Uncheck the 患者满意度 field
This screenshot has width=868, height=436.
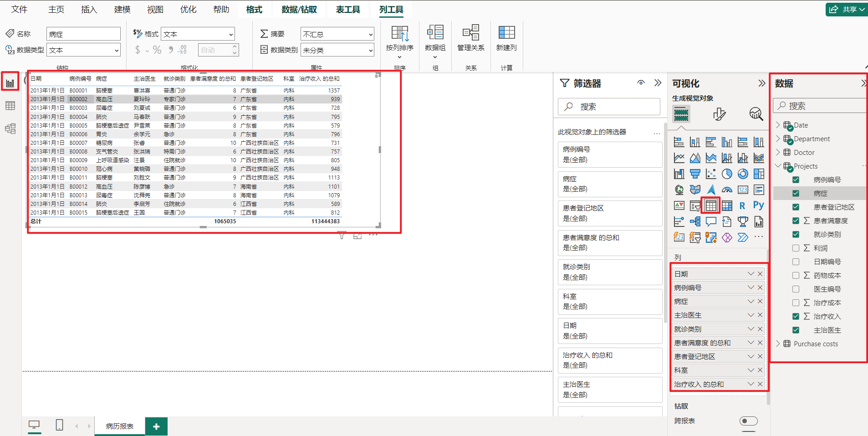point(796,221)
